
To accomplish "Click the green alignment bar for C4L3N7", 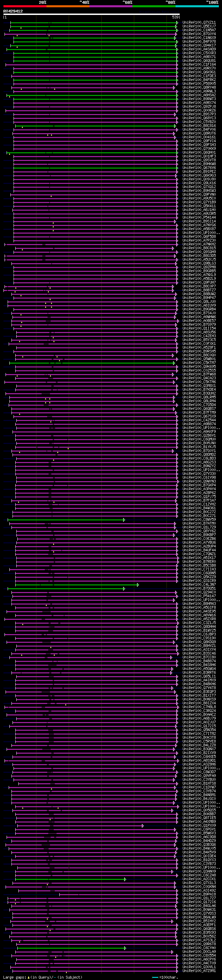I will click(77, 585).
